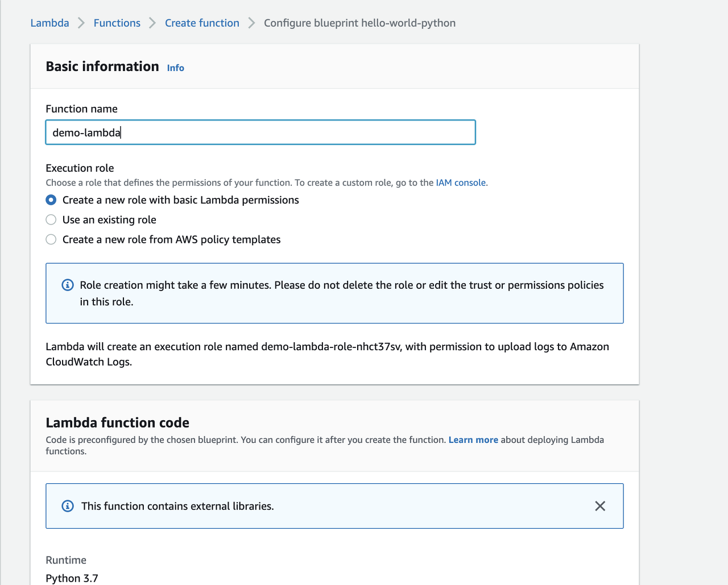Dismiss the external libraries notice

point(600,506)
